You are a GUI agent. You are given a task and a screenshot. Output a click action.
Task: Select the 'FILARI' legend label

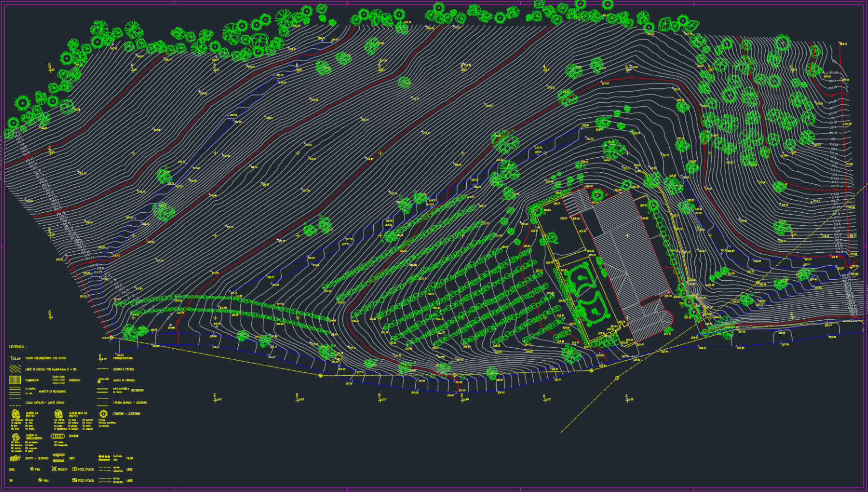click(130, 458)
